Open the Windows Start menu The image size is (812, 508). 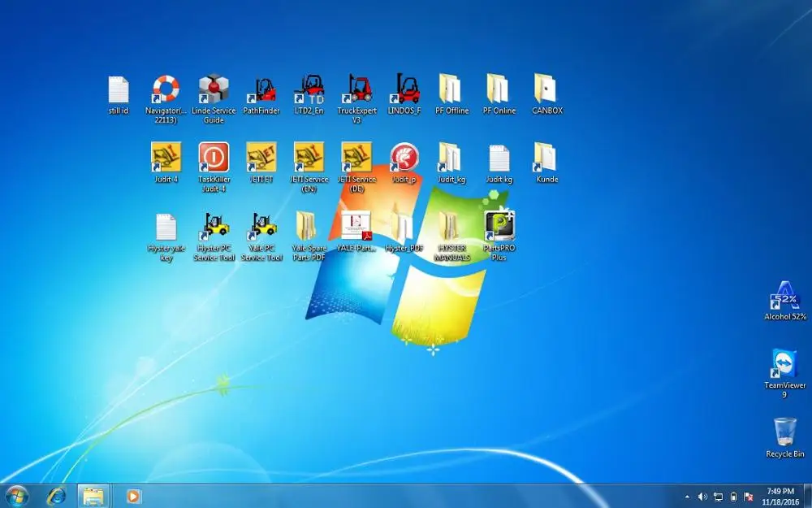tap(17, 496)
